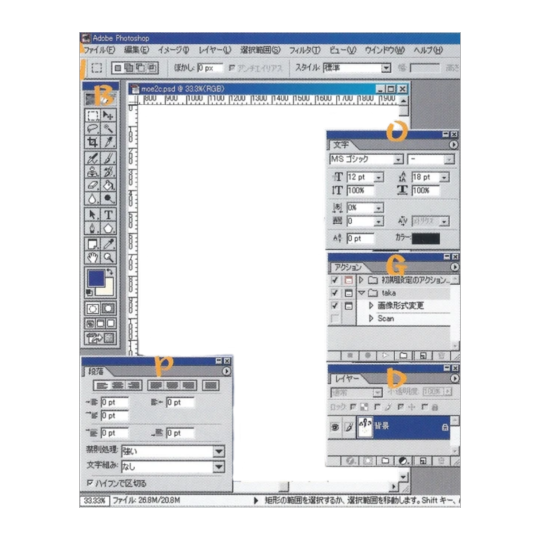Click カラー text color swatch in 文字 panel
This screenshot has height=540, width=540.
click(426, 238)
